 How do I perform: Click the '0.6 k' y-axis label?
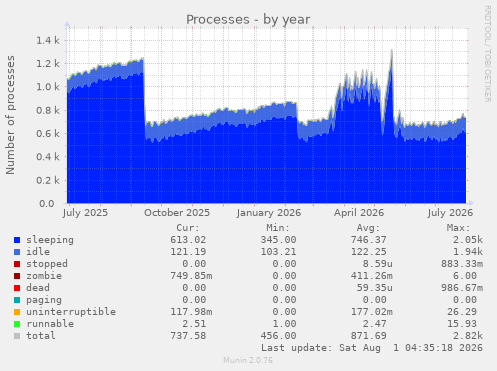48,134
